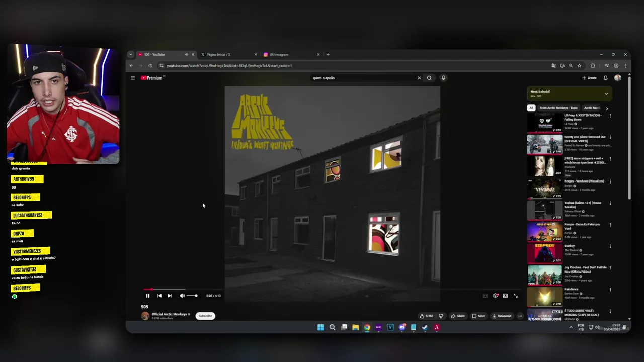
Task: Open Windows Search on the taskbar
Action: [x=332, y=327]
